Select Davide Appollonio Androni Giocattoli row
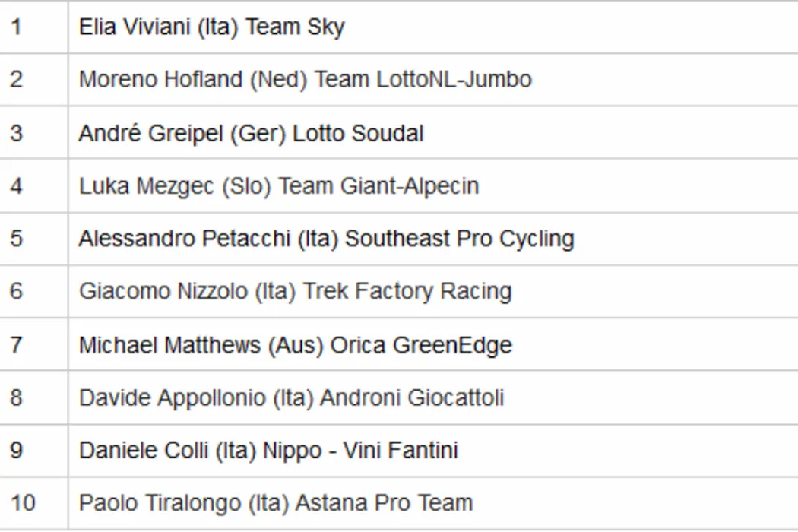 pyautogui.click(x=291, y=397)
